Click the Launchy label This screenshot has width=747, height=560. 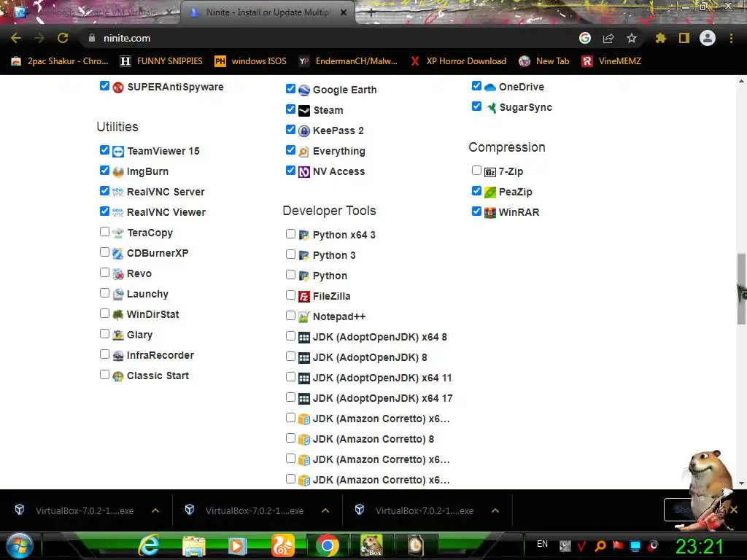click(x=147, y=295)
